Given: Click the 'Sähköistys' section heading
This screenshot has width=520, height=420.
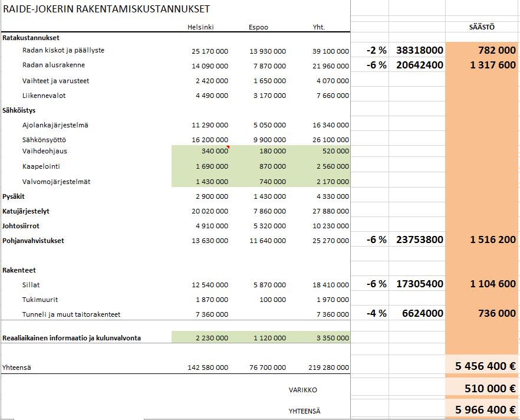Looking at the screenshot, I should 19,110.
